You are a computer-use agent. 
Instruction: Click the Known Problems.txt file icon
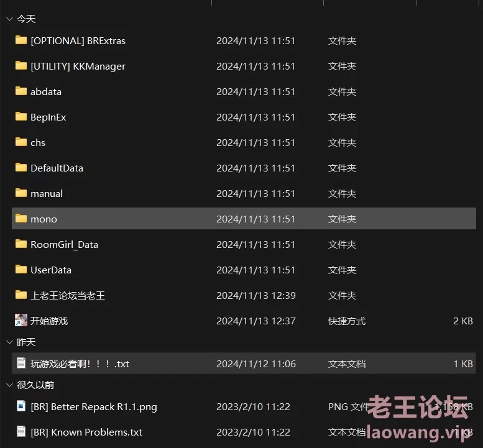[x=21, y=431]
